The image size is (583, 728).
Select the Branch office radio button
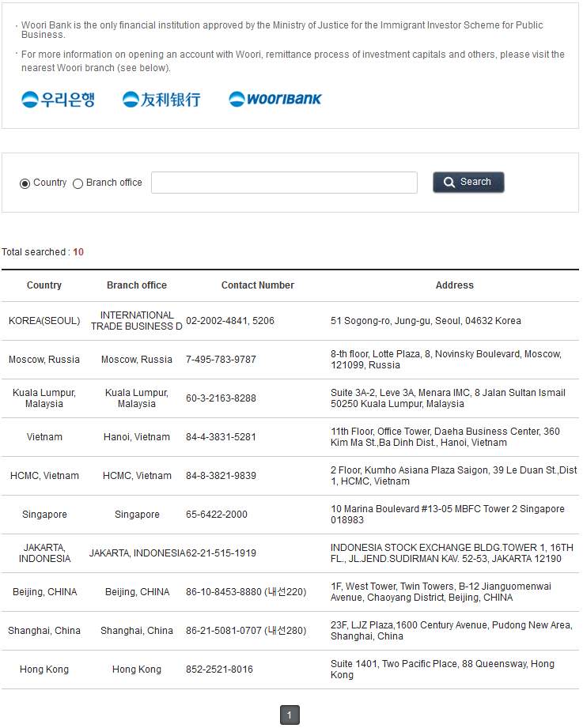[78, 183]
